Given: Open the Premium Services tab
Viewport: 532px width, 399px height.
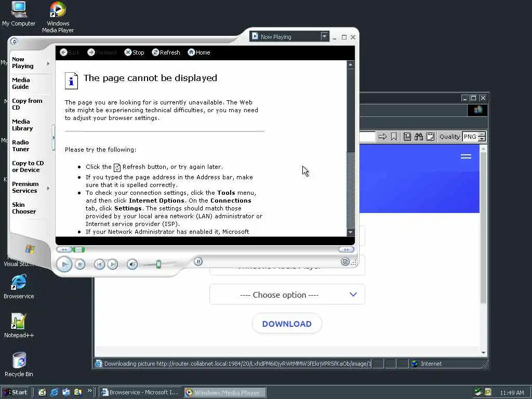Looking at the screenshot, I should [x=25, y=187].
